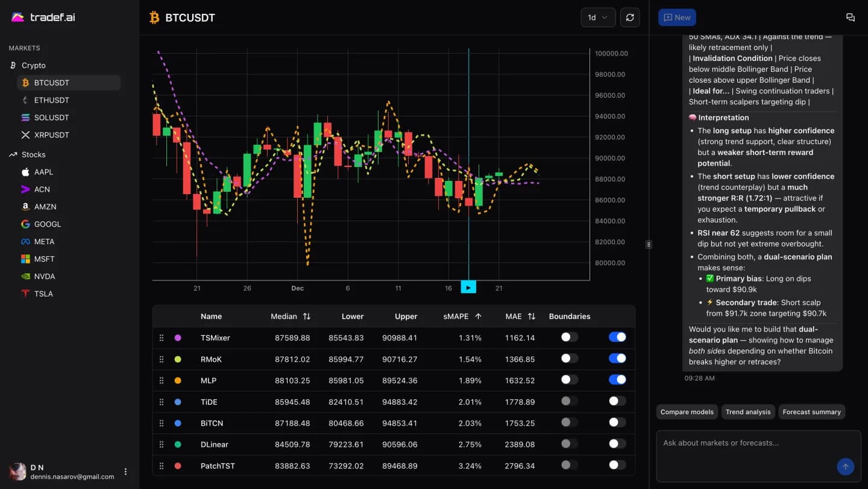
Task: Open the 1d timeframe dropdown
Action: click(597, 17)
